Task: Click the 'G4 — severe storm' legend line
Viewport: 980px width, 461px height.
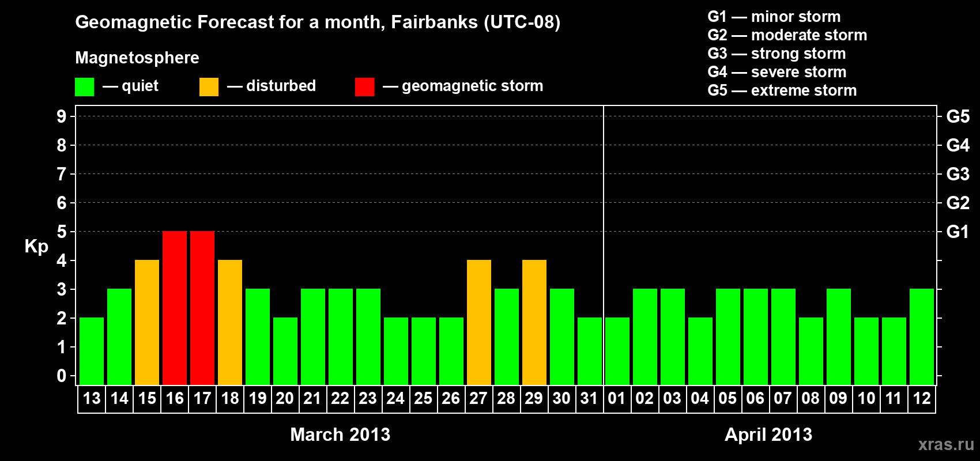Action: tap(777, 72)
